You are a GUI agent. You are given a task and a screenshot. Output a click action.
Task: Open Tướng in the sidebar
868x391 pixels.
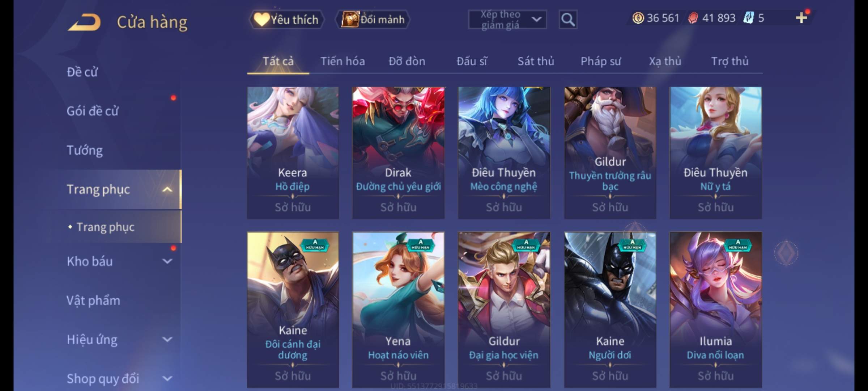85,150
